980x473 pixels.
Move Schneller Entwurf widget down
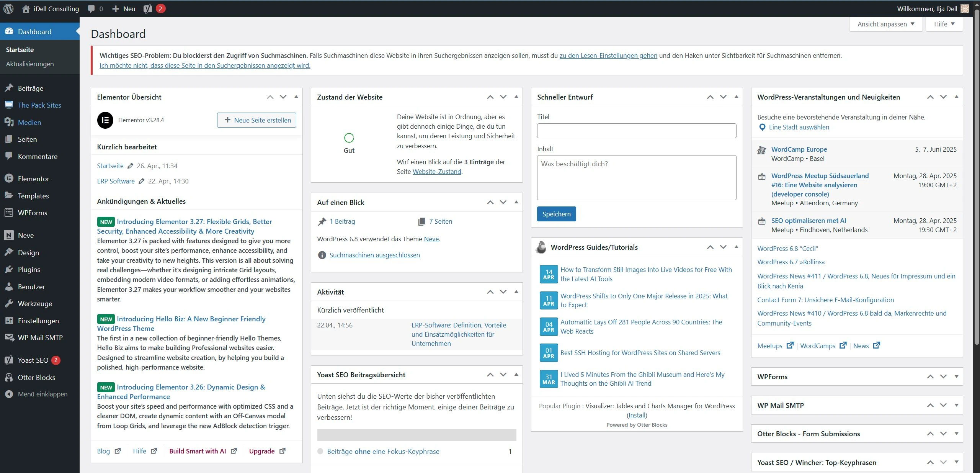coord(723,97)
